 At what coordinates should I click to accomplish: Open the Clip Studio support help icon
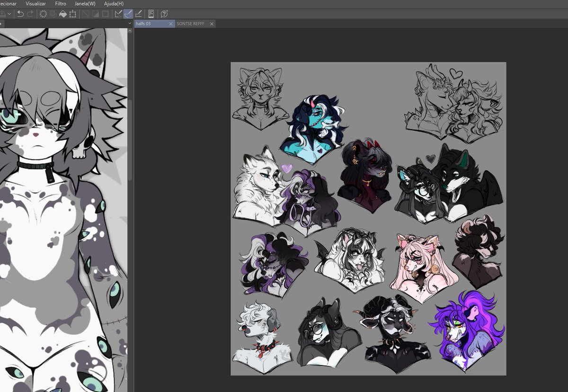(164, 14)
